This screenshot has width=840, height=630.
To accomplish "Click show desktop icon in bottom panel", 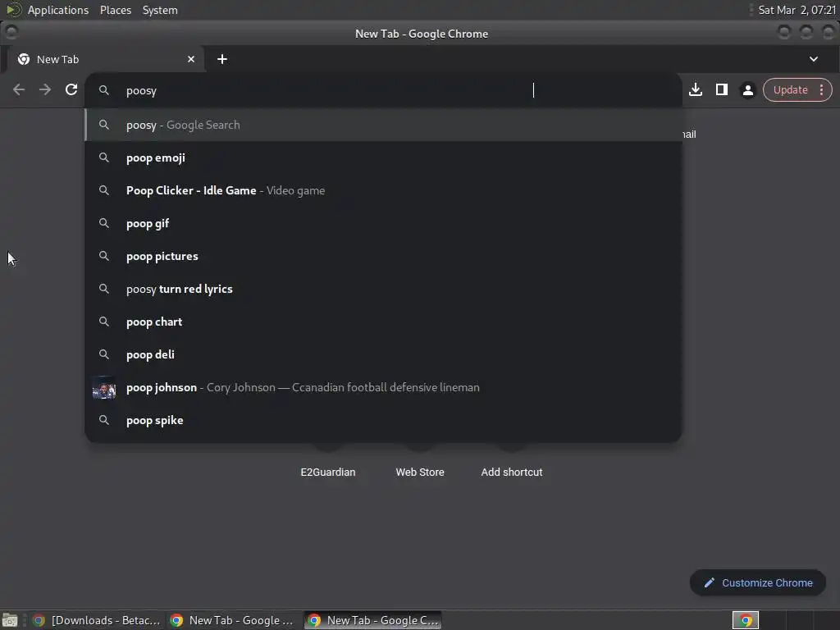I will [10, 620].
